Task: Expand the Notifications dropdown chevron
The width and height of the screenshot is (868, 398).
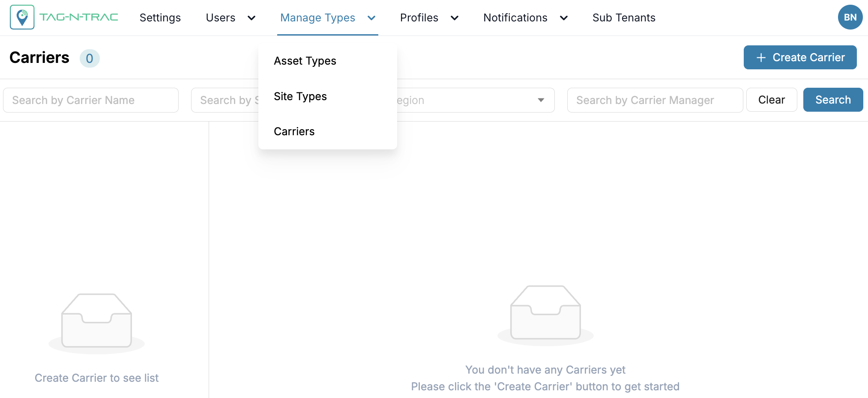Action: click(564, 18)
